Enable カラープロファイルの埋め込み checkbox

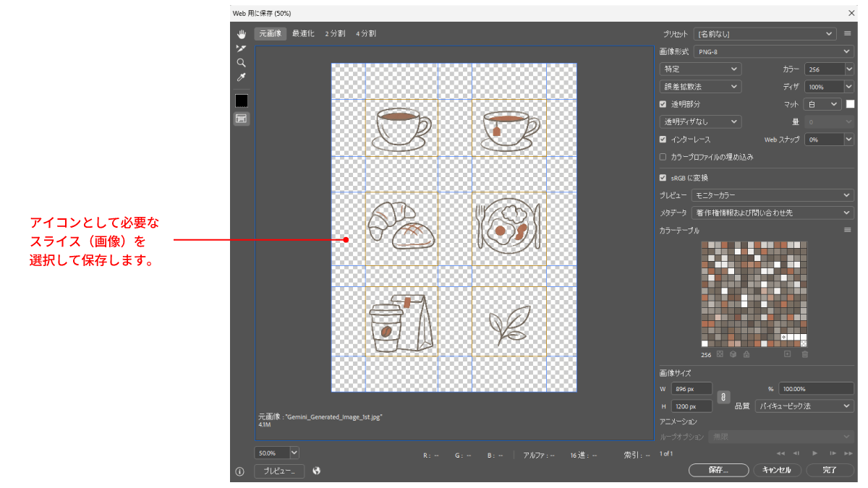pyautogui.click(x=663, y=157)
